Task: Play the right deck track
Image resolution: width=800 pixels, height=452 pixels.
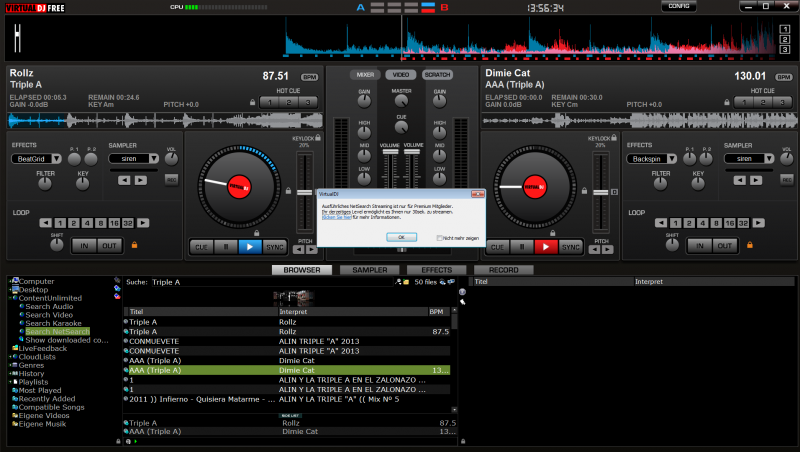Action: (546, 247)
